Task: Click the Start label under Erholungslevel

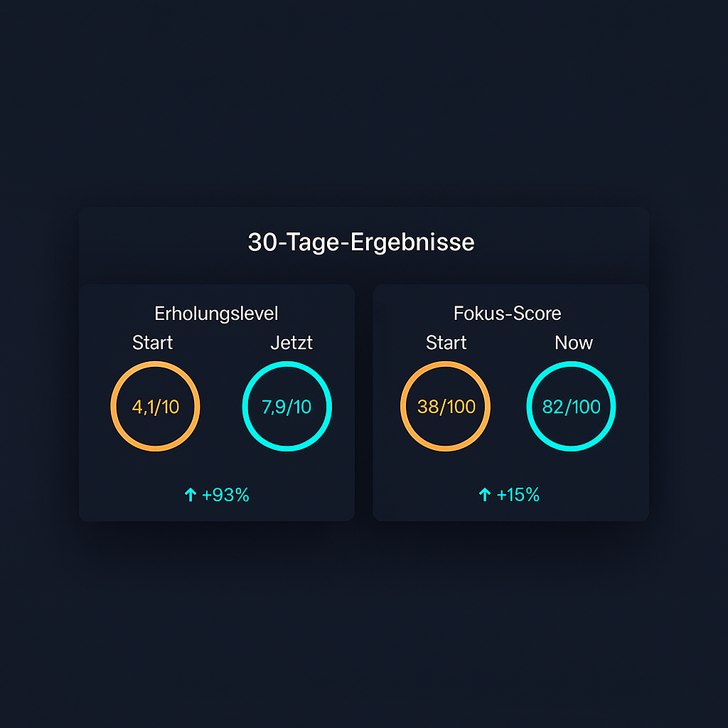Action: point(152,343)
